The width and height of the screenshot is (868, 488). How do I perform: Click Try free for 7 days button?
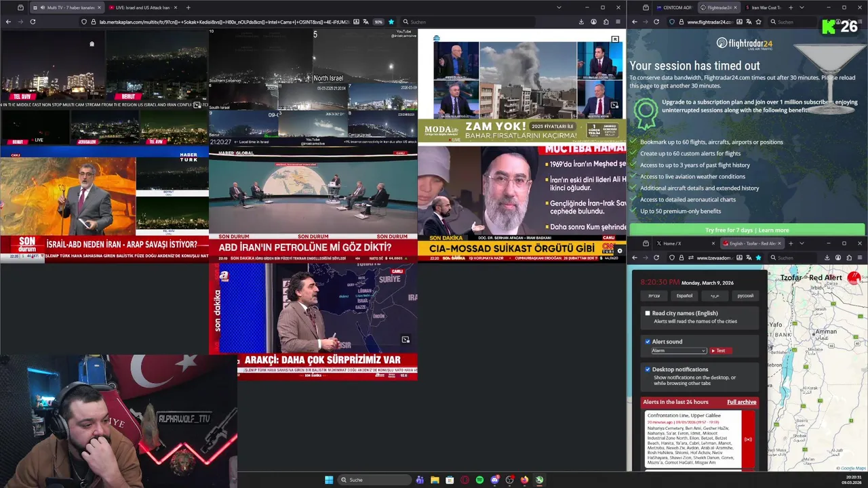click(747, 230)
